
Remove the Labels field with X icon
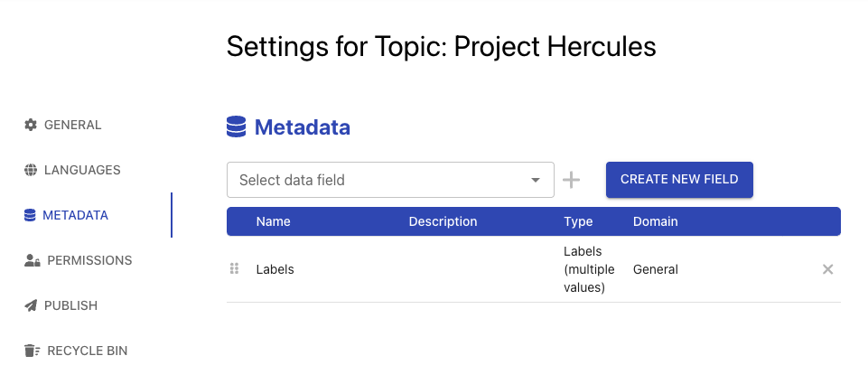[827, 269]
